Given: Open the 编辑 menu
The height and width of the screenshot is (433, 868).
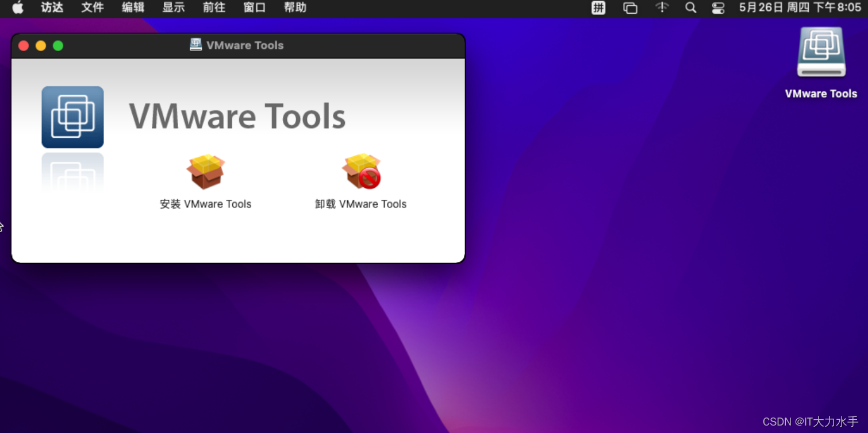Looking at the screenshot, I should point(132,8).
